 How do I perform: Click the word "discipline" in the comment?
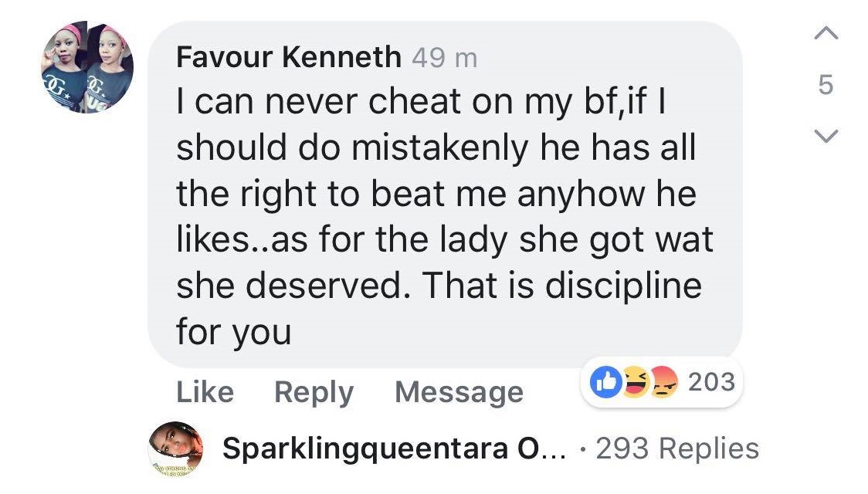[624, 286]
